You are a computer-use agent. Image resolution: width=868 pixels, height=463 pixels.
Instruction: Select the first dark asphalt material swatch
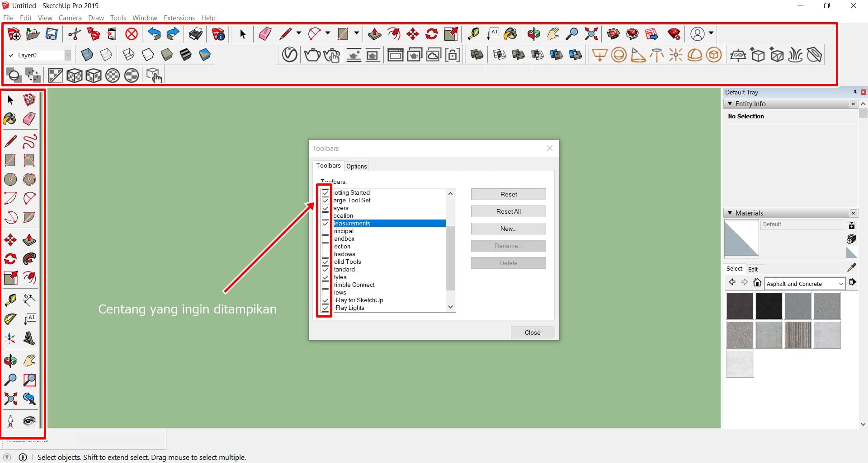coord(740,306)
